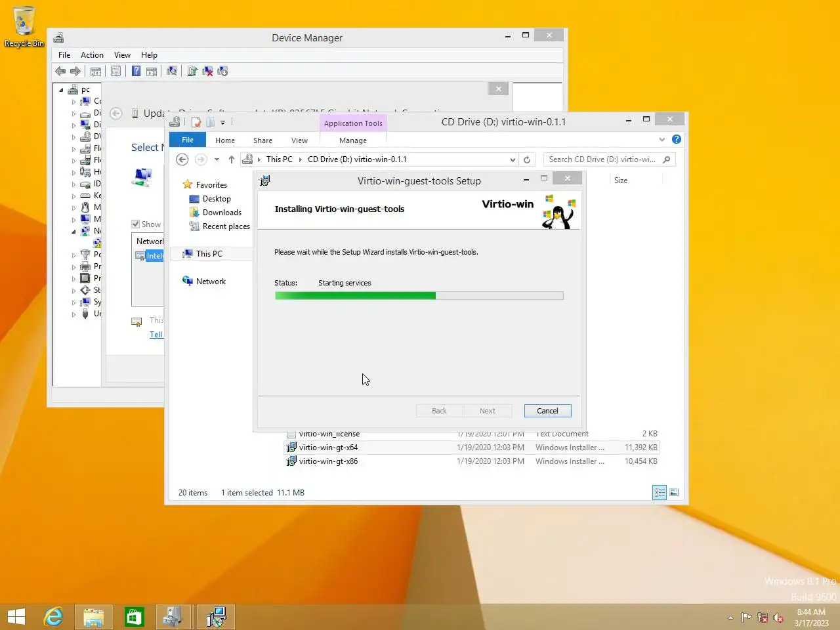Click Explorer quick access Properties icon
Image resolution: width=840 pixels, height=630 pixels.
(196, 122)
